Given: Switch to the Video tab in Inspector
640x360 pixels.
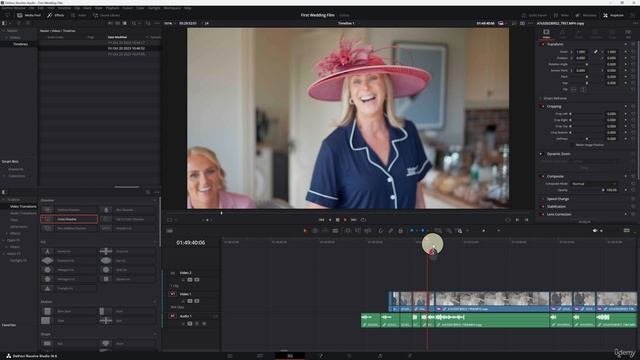Looking at the screenshot, I should (x=546, y=33).
